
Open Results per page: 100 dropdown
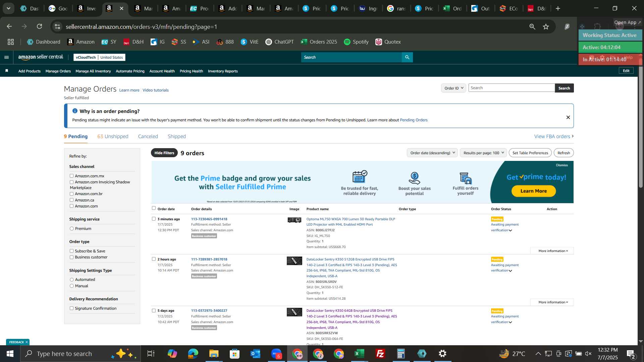(x=483, y=153)
